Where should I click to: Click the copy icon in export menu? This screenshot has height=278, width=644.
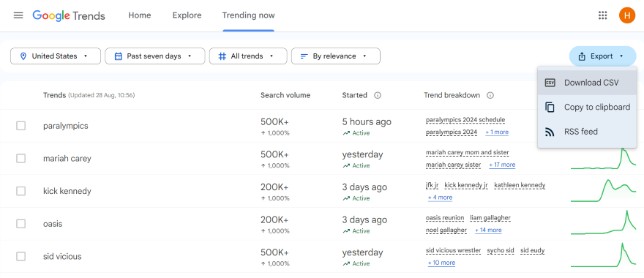click(x=550, y=107)
